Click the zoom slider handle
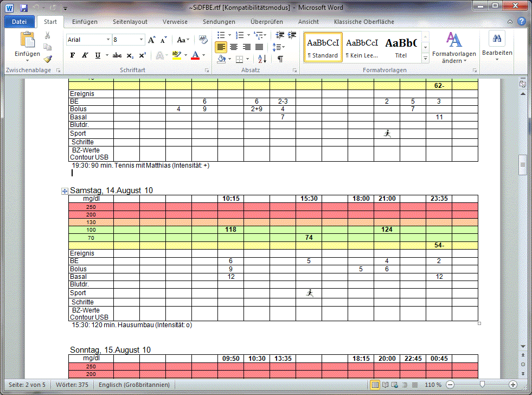This screenshot has width=532, height=395. click(482, 384)
